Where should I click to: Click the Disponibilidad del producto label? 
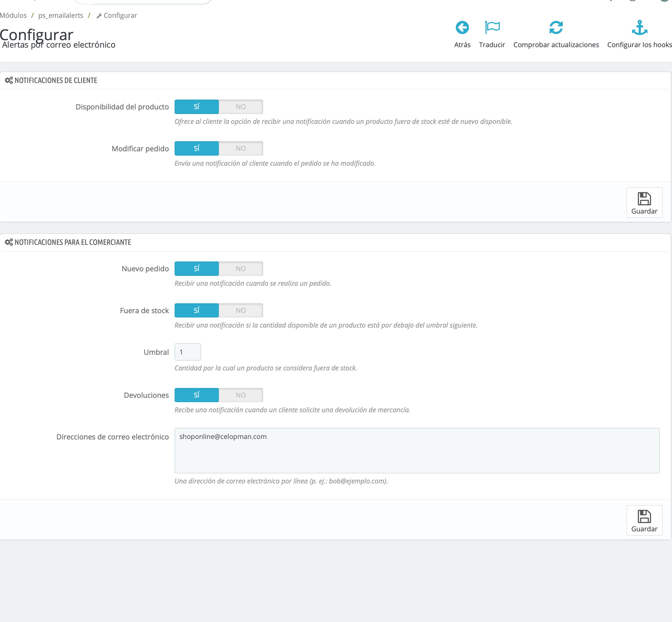coord(122,107)
